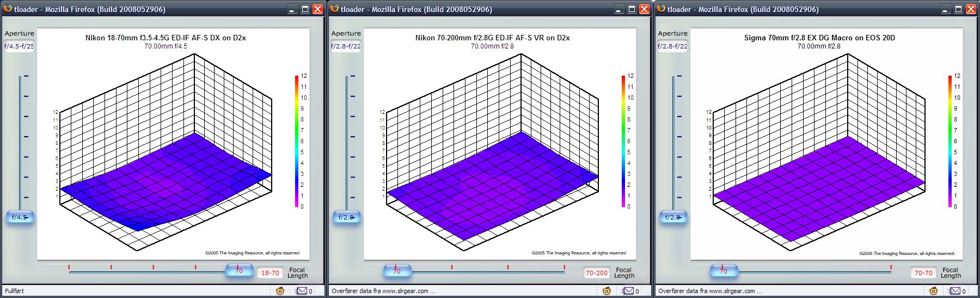Click Firefox logo in Sigma 70mm window title bar
The image size is (980, 298).
pos(661,9)
